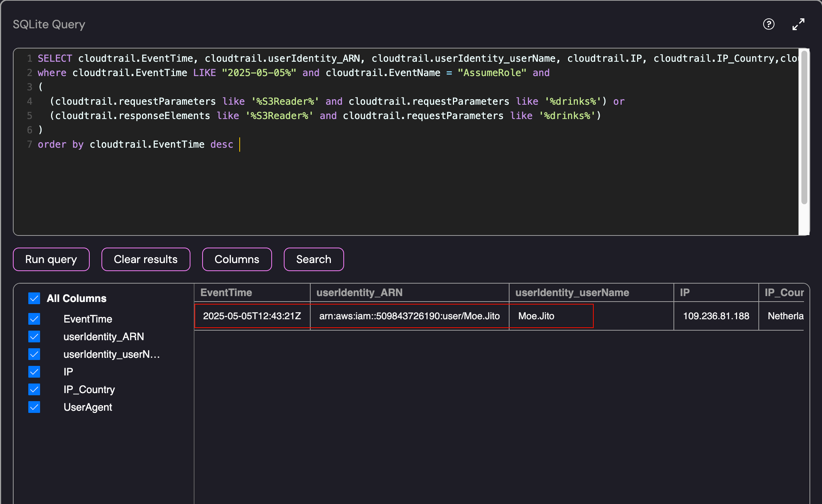Uncheck the All Columns checkbox
Screen dimensions: 822x504
click(34, 298)
